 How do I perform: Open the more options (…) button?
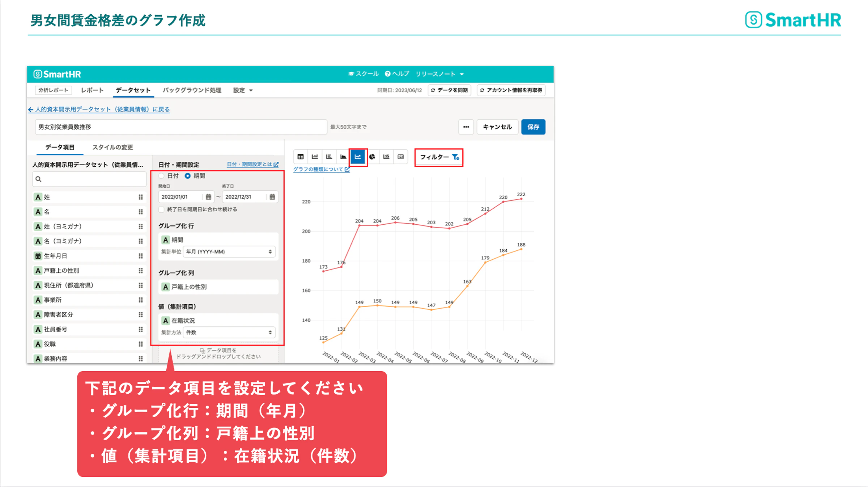click(466, 127)
